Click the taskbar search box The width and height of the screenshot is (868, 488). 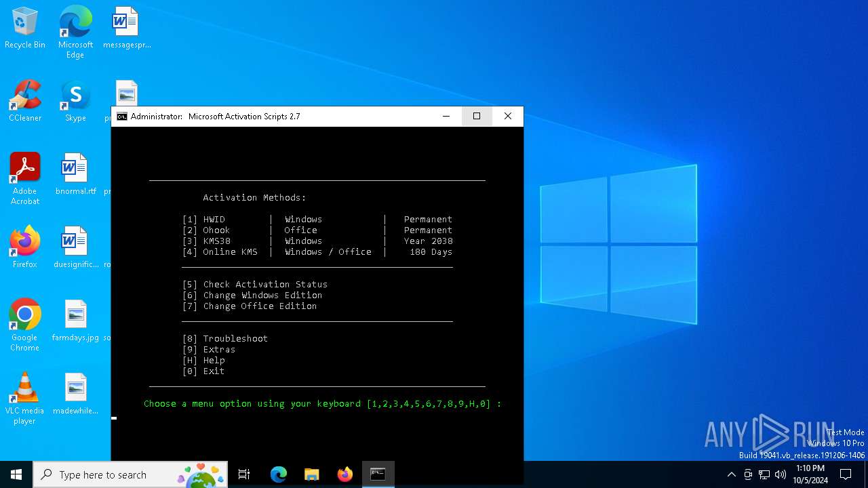132,474
